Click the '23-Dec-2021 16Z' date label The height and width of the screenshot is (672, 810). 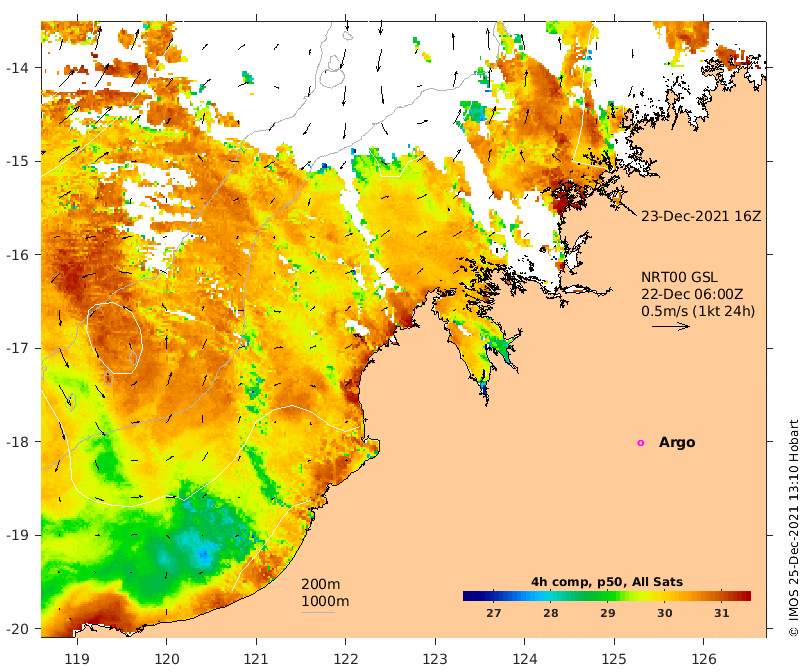[701, 216]
